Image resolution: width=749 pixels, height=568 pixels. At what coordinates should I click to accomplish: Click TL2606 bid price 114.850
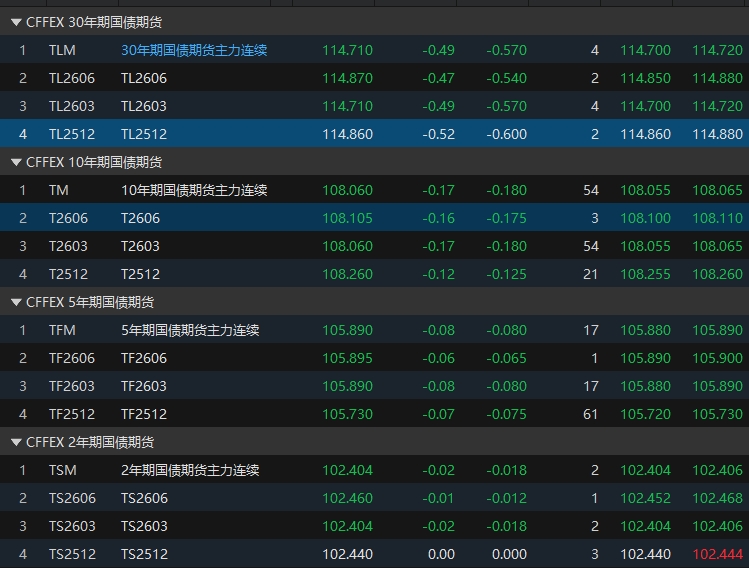coord(645,78)
